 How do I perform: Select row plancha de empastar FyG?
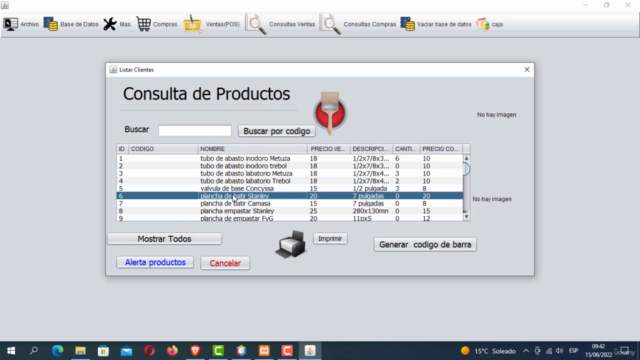point(290,218)
